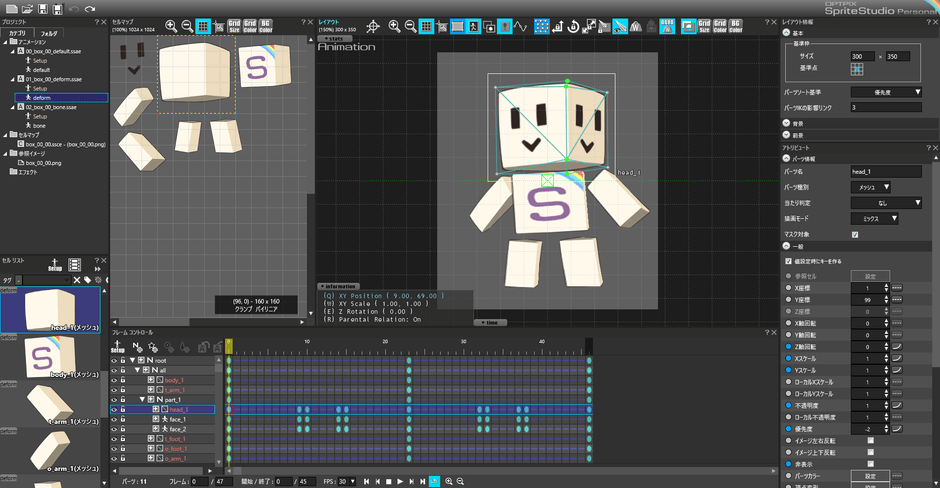Toggle the mask target checkbox
This screenshot has width=940, height=488.
pos(854,235)
